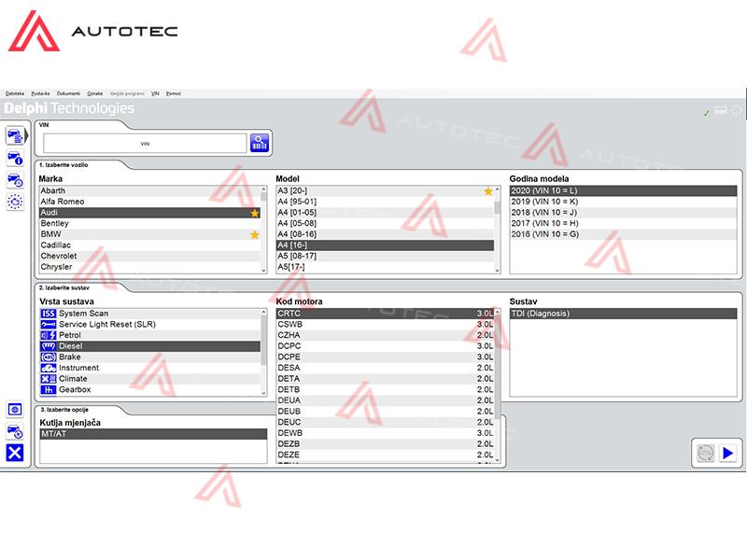This screenshot has width=747, height=560.
Task: Click Marka list scroll-up arrow
Action: pyautogui.click(x=263, y=189)
